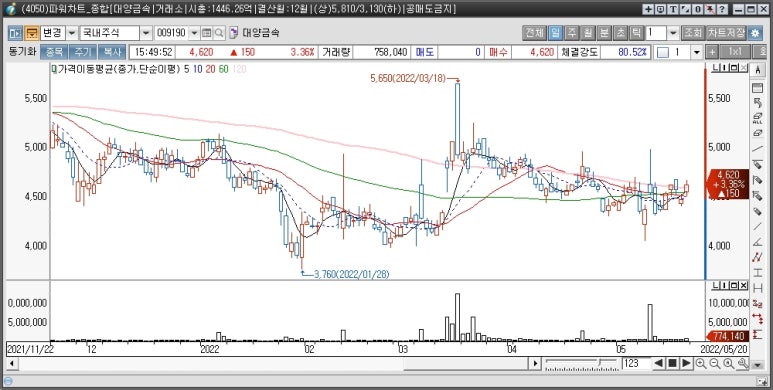773x390 pixels.
Task: Click the 주기 sync tab
Action: point(82,52)
